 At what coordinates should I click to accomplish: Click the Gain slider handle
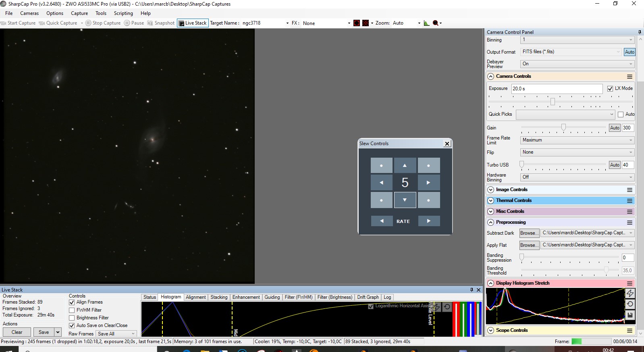(x=563, y=127)
